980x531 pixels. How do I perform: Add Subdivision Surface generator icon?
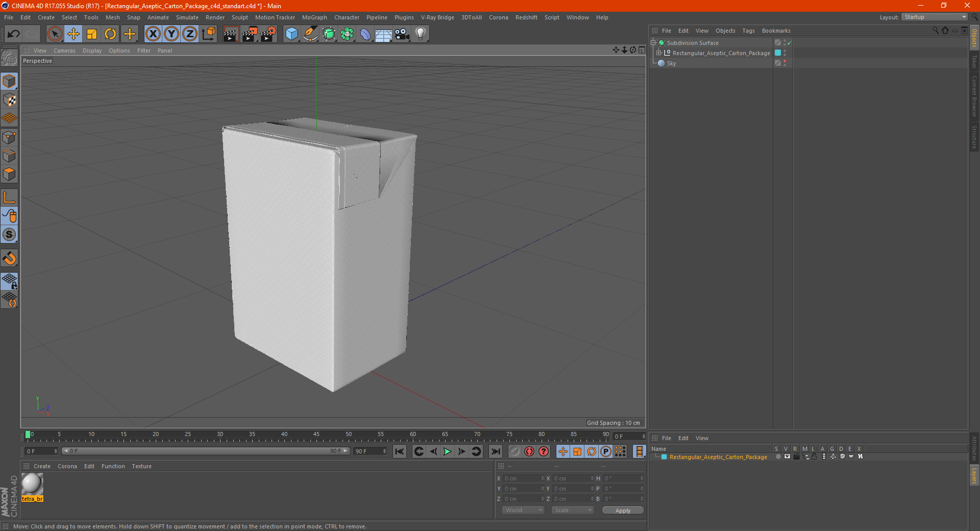[x=329, y=34]
